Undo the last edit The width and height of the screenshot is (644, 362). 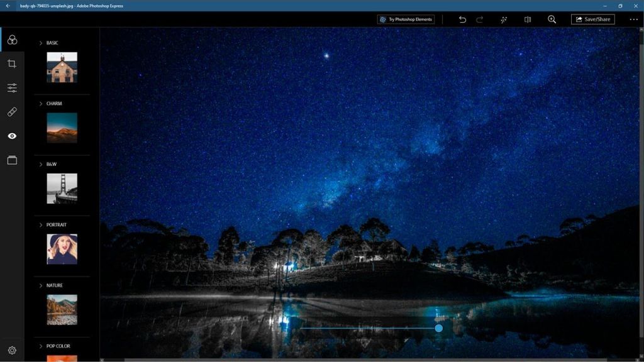click(462, 19)
